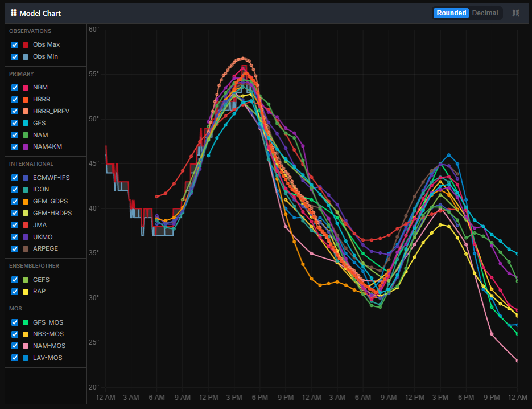This screenshot has height=409, width=532.
Task: Click the NAM4KM purple color swatch
Action: [x=26, y=147]
